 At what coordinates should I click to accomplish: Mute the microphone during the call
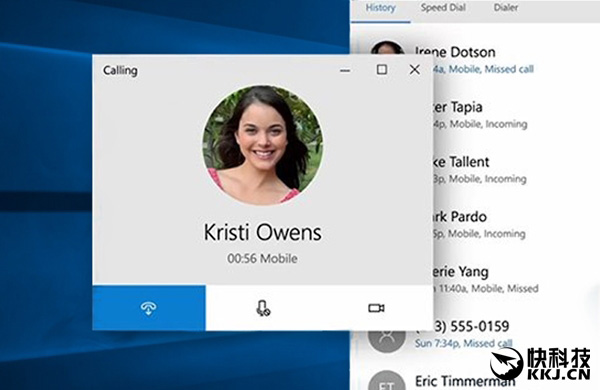263,308
